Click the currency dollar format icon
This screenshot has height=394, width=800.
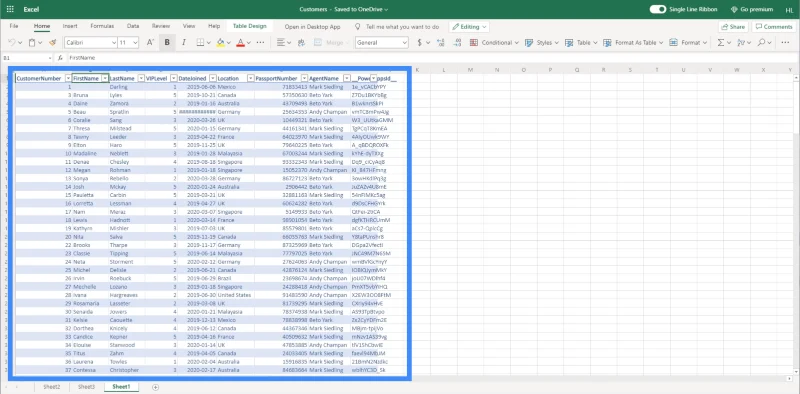click(420, 43)
